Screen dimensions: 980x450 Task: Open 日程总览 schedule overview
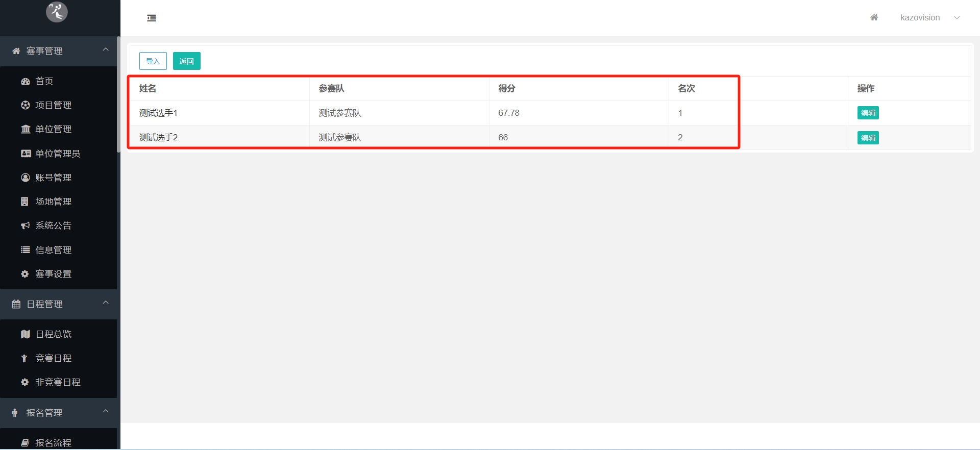pyautogui.click(x=53, y=334)
